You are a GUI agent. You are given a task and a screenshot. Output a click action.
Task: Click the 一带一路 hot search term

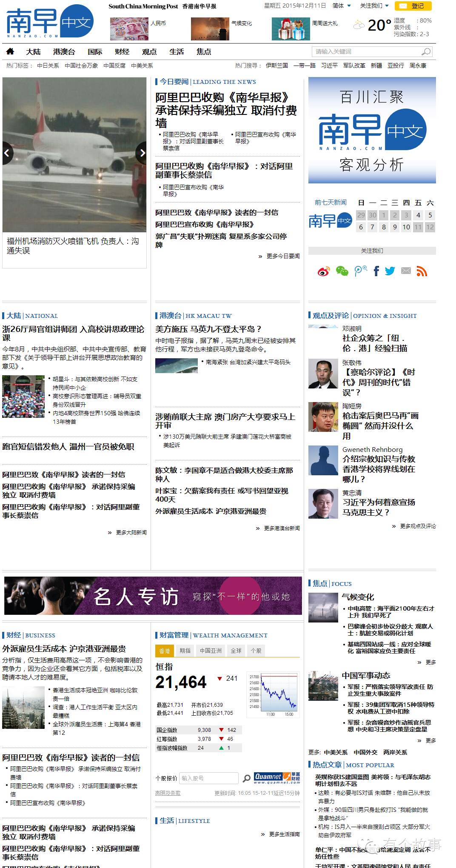[x=305, y=66]
